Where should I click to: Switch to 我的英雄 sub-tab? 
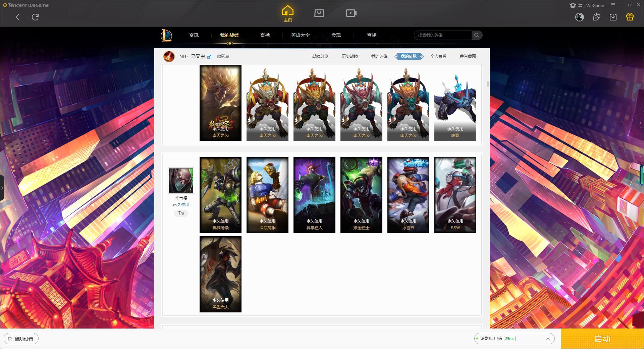[379, 56]
